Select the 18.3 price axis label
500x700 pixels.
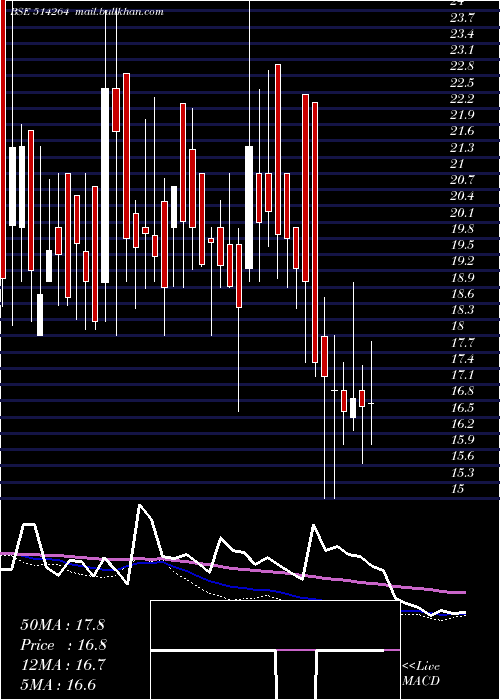pyautogui.click(x=462, y=310)
